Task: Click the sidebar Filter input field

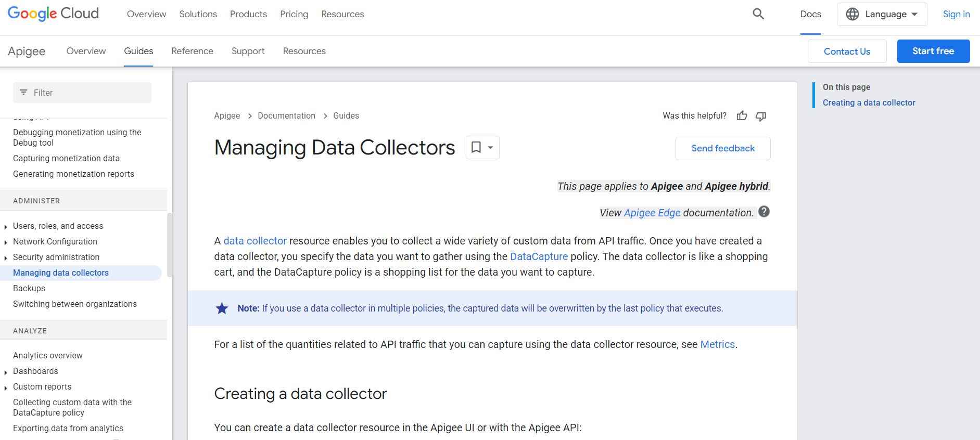Action: pos(82,93)
